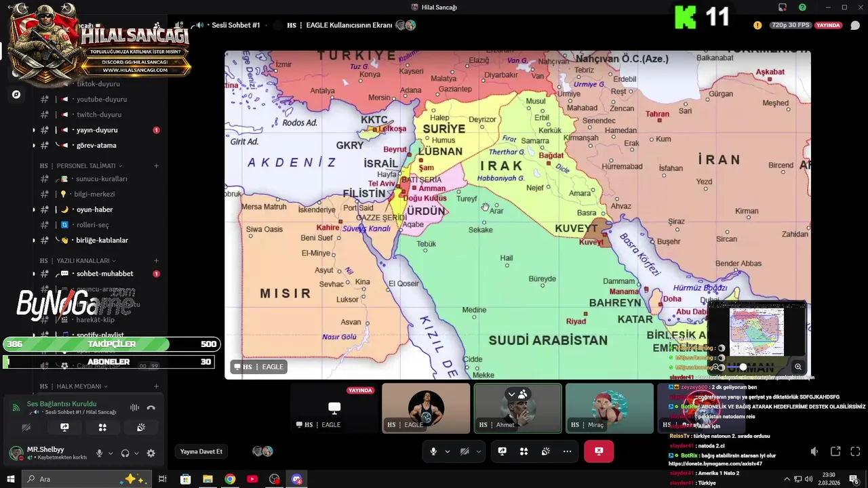Open the 720p 30 FPS quality badge
The height and width of the screenshot is (488, 868).
pos(791,25)
